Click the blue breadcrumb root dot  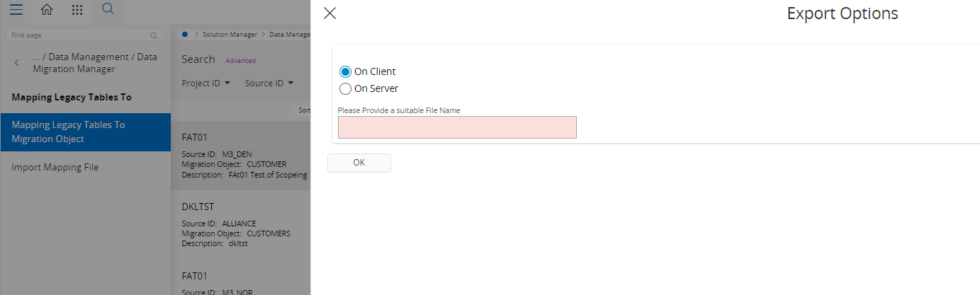click(x=185, y=34)
